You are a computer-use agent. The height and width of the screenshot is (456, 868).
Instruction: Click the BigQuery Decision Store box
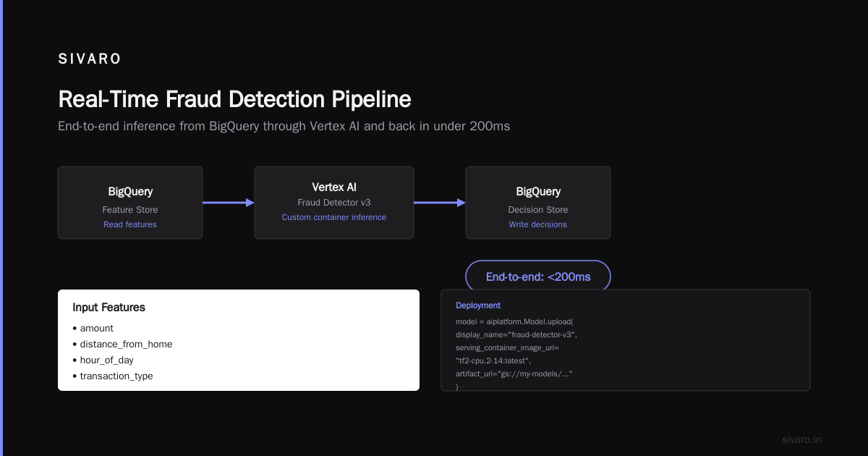tap(538, 203)
